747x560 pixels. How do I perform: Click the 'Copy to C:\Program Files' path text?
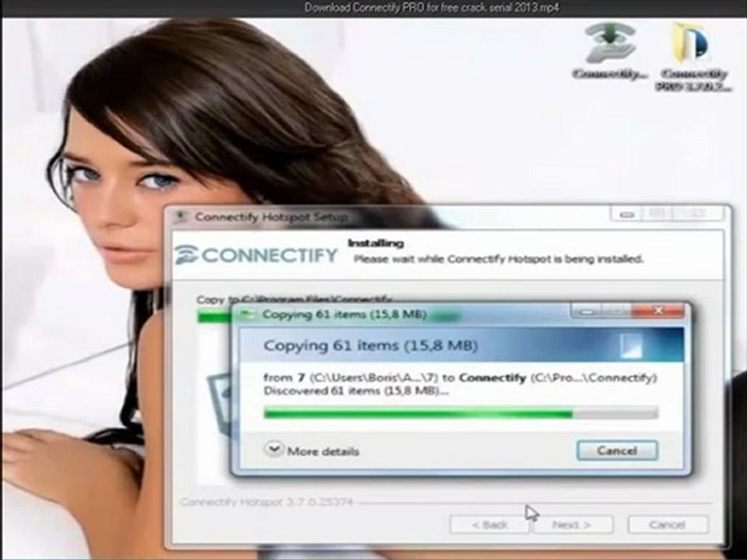click(294, 300)
